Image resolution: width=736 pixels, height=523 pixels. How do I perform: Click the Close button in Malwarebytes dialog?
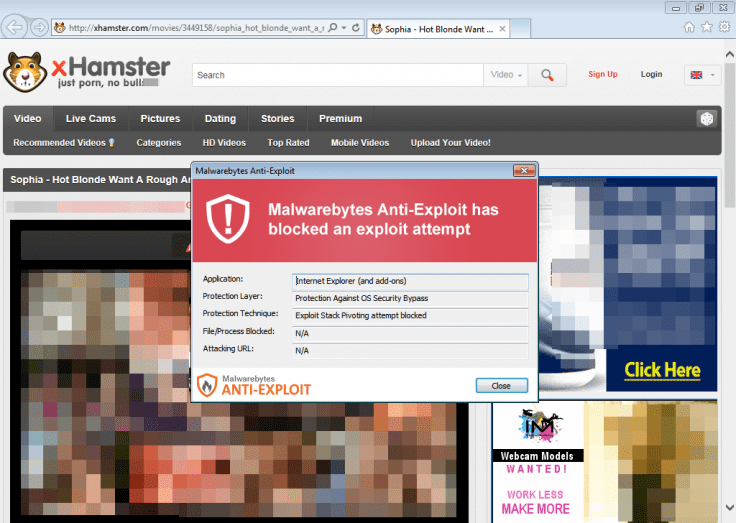click(501, 385)
